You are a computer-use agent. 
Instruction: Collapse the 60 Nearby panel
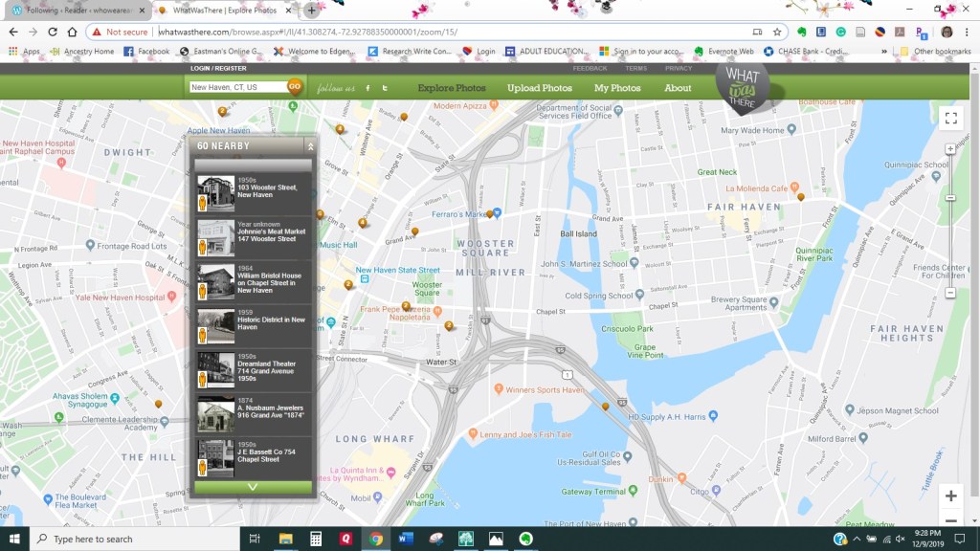310,146
